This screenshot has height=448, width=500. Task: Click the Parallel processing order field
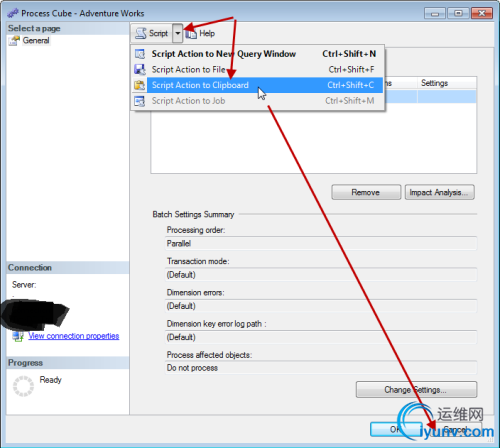(321, 244)
